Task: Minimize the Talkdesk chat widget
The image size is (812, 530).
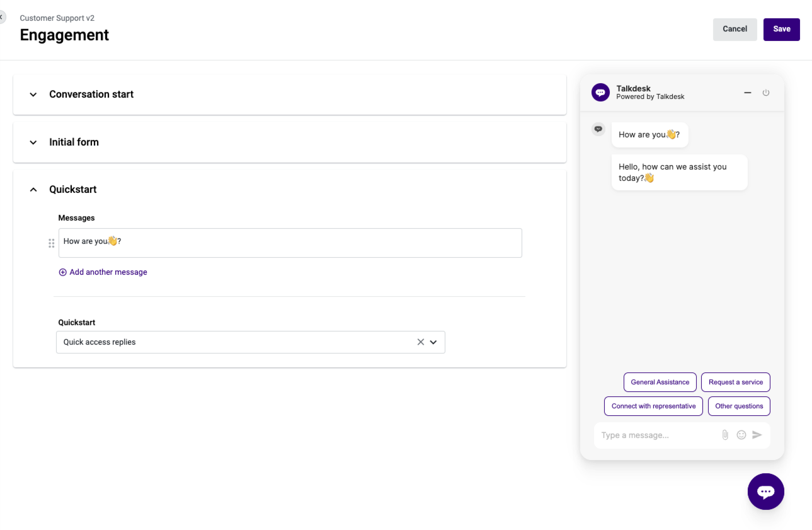Action: 748,93
